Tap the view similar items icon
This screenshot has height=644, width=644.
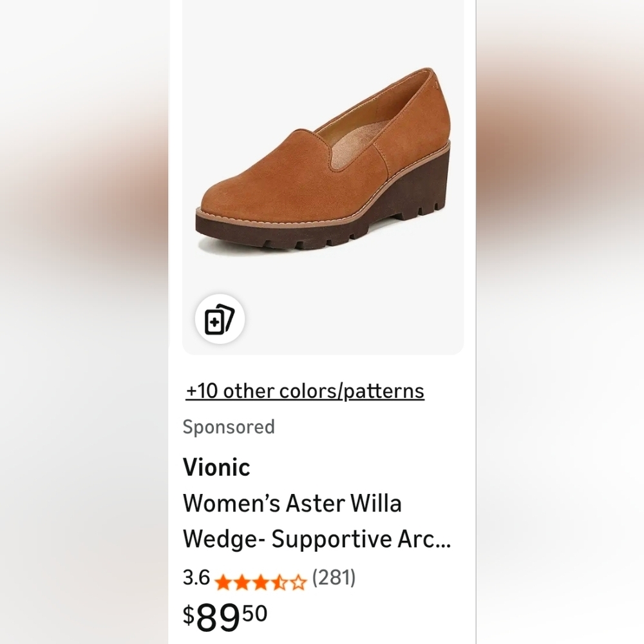click(220, 319)
